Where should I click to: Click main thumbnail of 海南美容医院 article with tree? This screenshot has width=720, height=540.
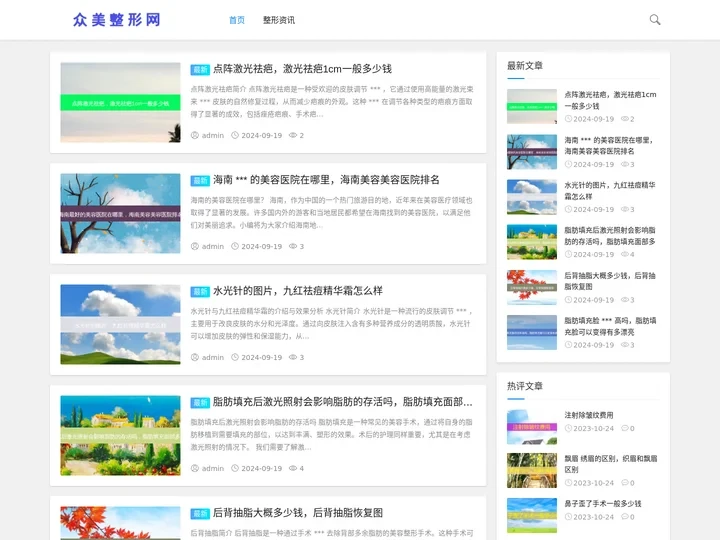click(x=120, y=214)
